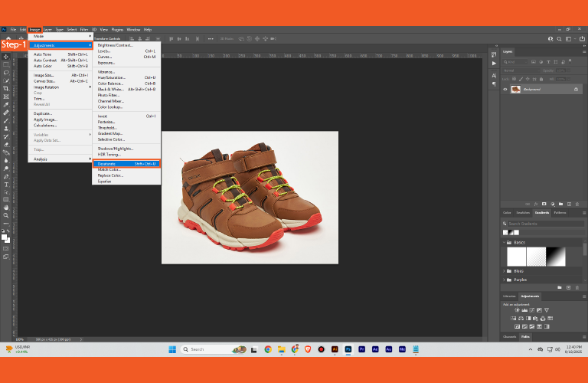Open the Channels panel tab

[509, 336]
